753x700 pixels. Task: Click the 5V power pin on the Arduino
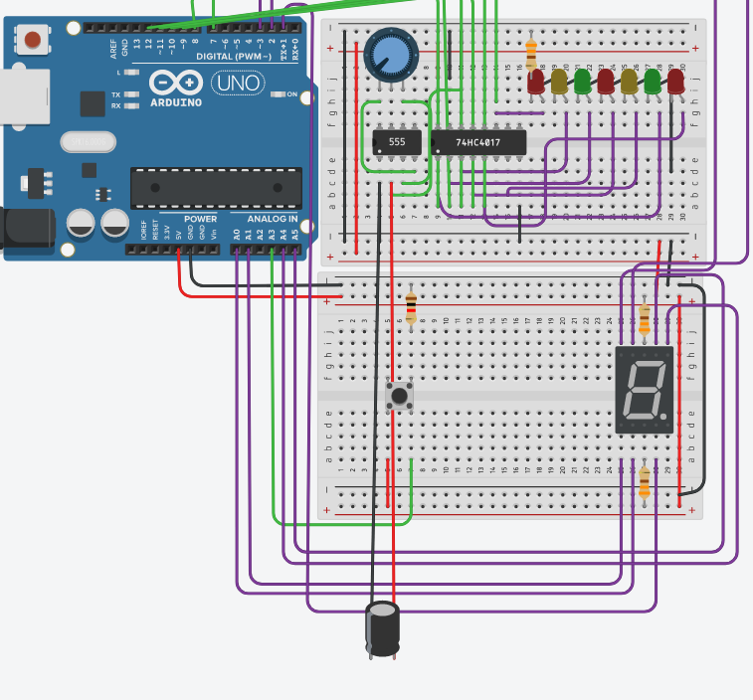[179, 249]
